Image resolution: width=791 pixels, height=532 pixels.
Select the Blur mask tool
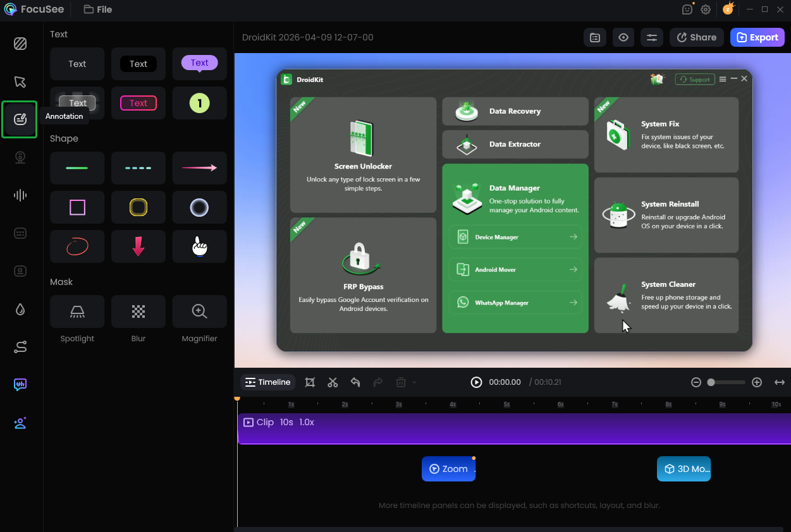pyautogui.click(x=138, y=311)
